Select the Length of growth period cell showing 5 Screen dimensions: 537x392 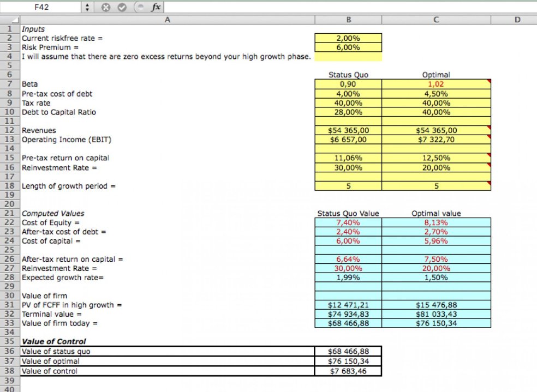tap(348, 186)
